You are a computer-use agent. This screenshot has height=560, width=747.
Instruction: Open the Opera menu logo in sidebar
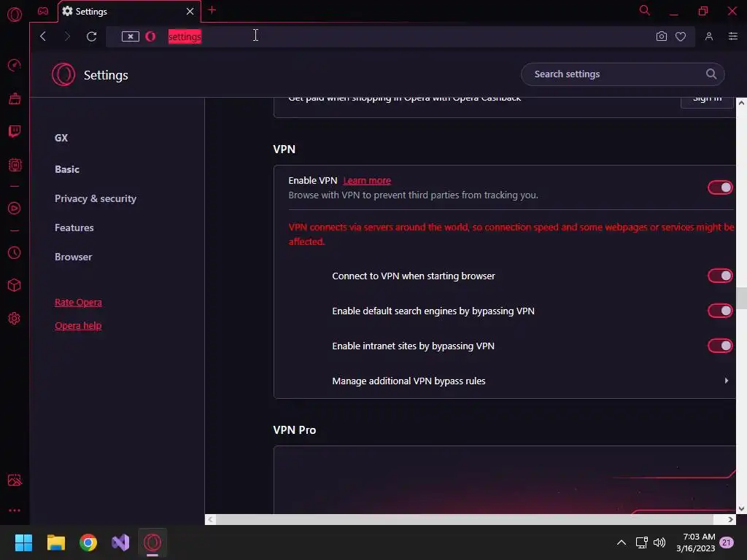coord(15,15)
